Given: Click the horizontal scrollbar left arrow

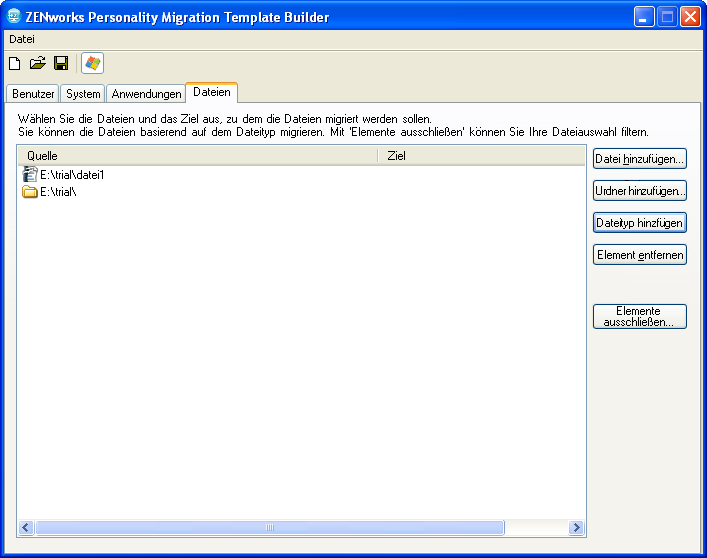Looking at the screenshot, I should pyautogui.click(x=26, y=527).
